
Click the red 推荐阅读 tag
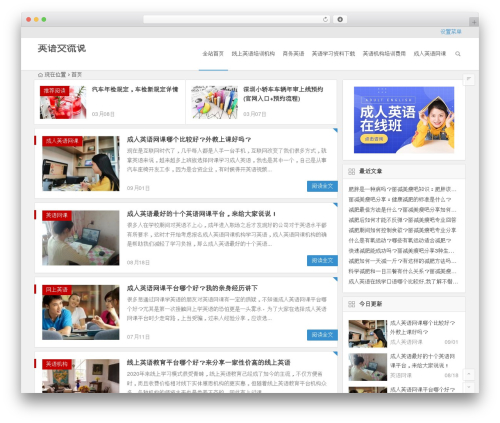[54, 91]
